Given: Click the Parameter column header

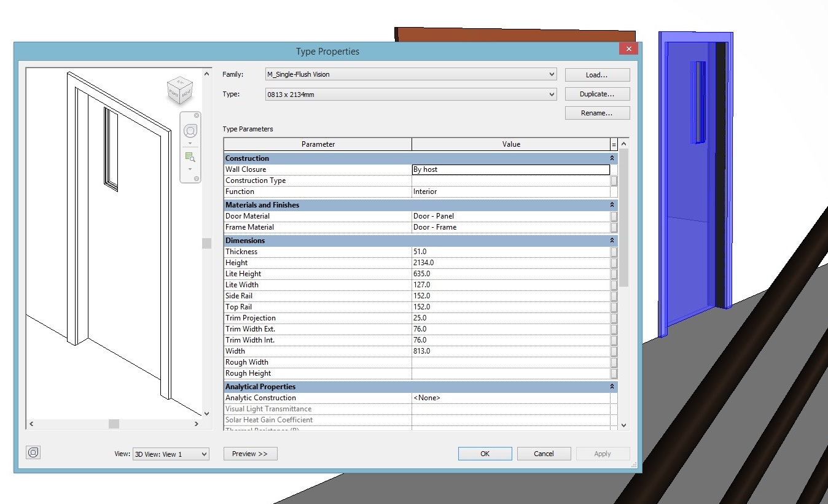Looking at the screenshot, I should (318, 144).
